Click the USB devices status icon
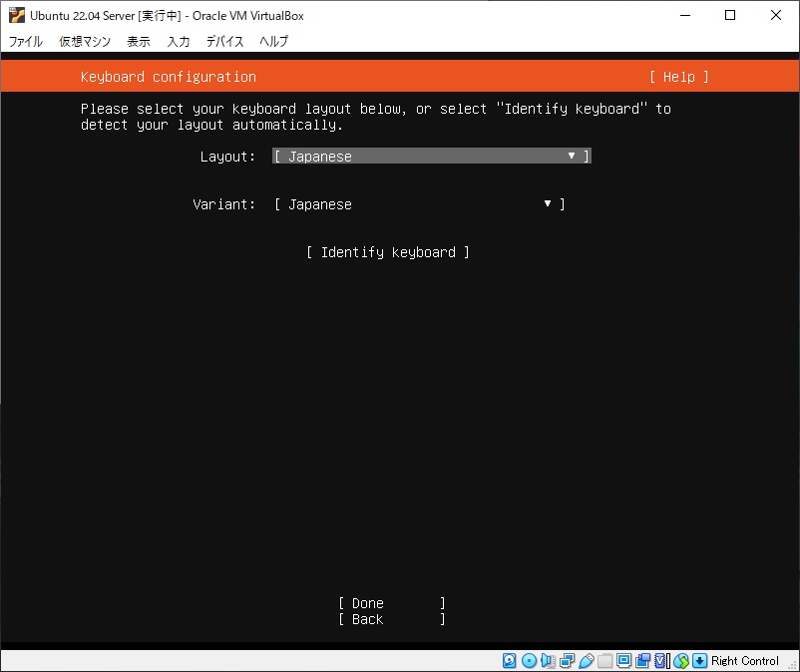This screenshot has width=800, height=672. (x=587, y=661)
